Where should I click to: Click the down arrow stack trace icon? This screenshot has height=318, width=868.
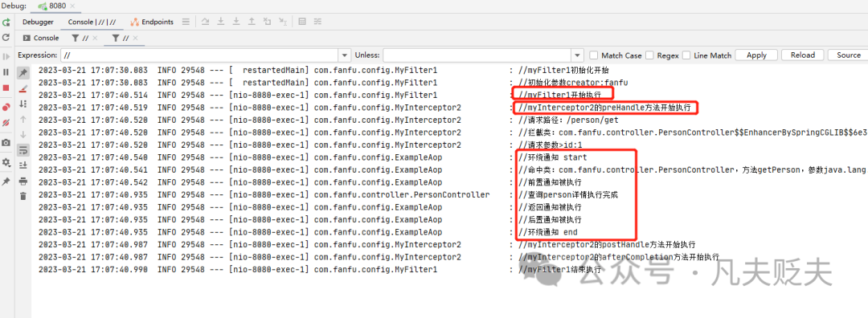click(x=23, y=134)
